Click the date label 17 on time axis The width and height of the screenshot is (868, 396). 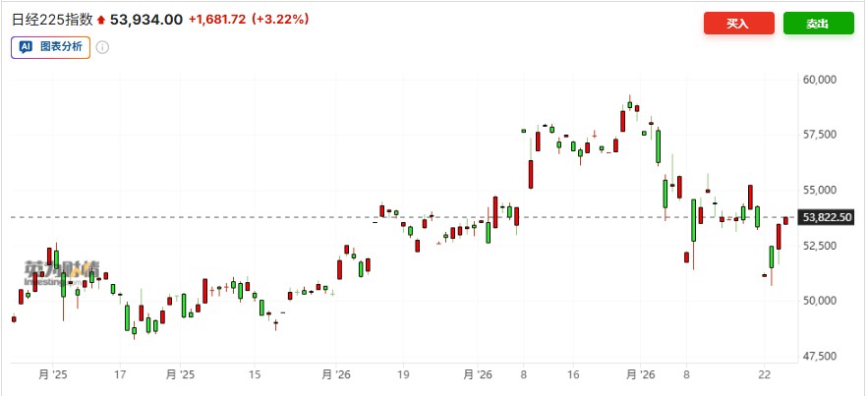120,374
